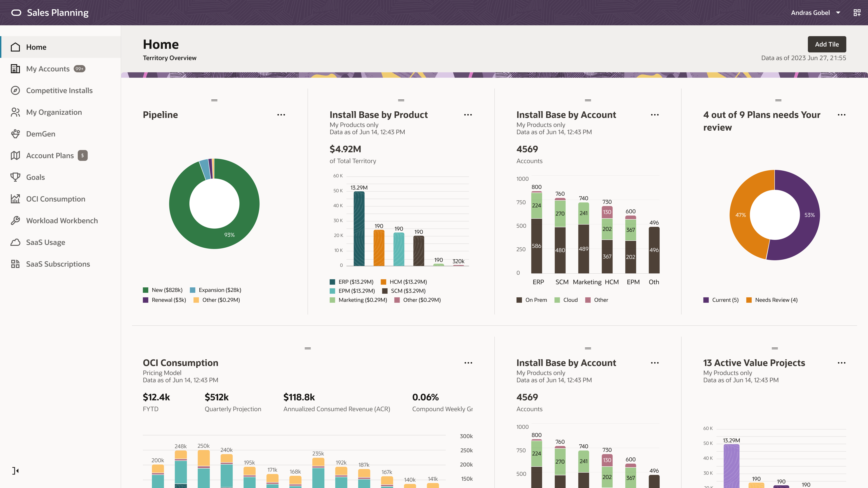The image size is (868, 488).
Task: Click the SaaS Usage cloud icon
Action: coord(15,242)
